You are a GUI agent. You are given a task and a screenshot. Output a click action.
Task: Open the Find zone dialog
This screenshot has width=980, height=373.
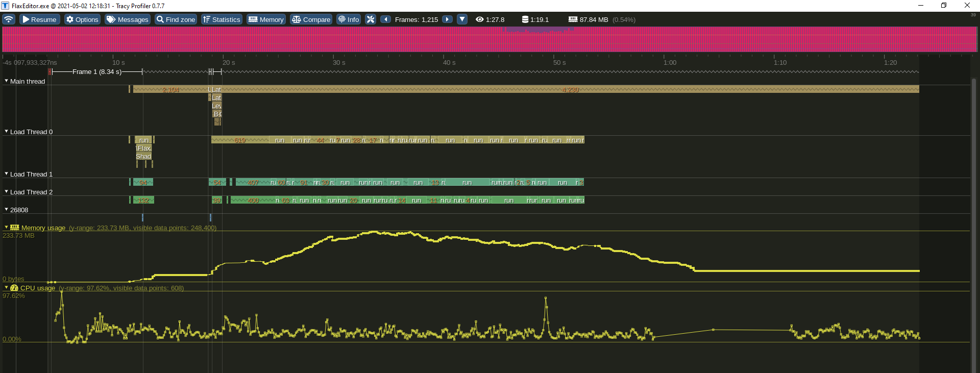tap(176, 19)
